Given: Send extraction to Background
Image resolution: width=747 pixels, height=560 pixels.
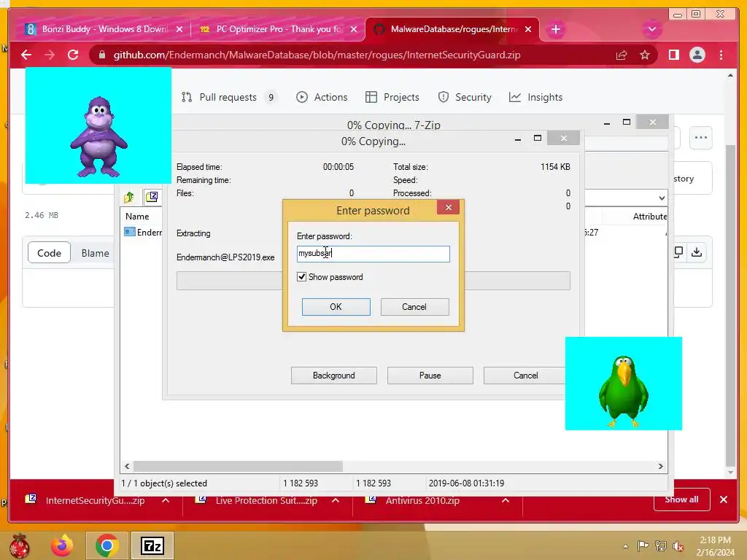Looking at the screenshot, I should [x=333, y=376].
